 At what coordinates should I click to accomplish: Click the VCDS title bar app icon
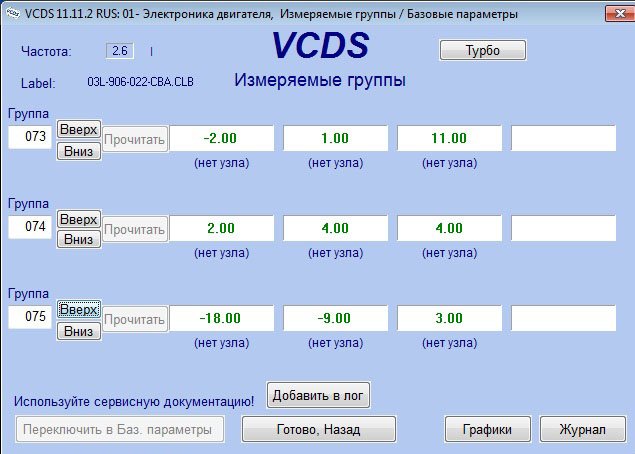pyautogui.click(x=13, y=13)
